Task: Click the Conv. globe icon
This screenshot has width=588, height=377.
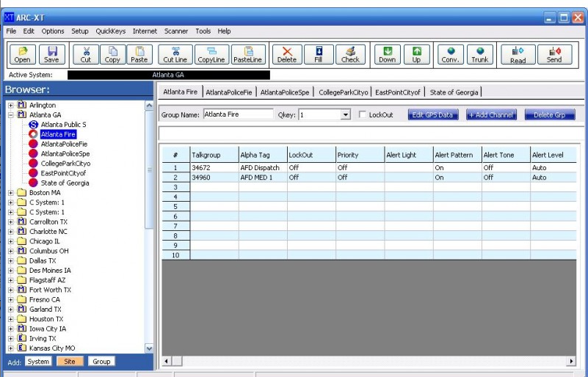Action: point(451,51)
